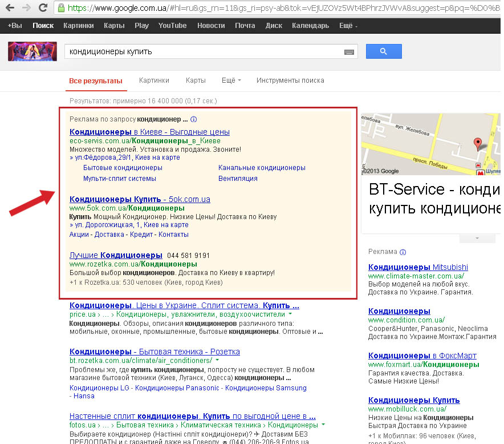504x444 pixels.
Task: Click the green padlock security icon
Action: pyautogui.click(x=61, y=8)
